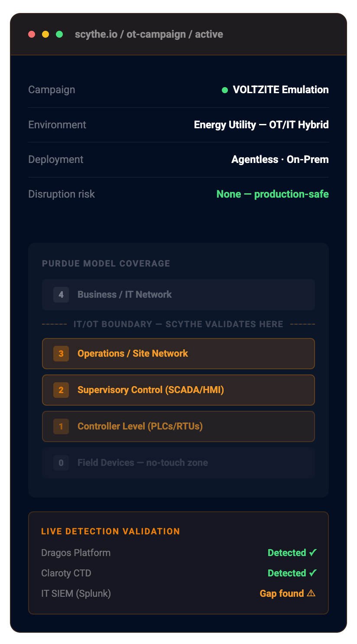Select the Operations / Site Network row

(178, 354)
